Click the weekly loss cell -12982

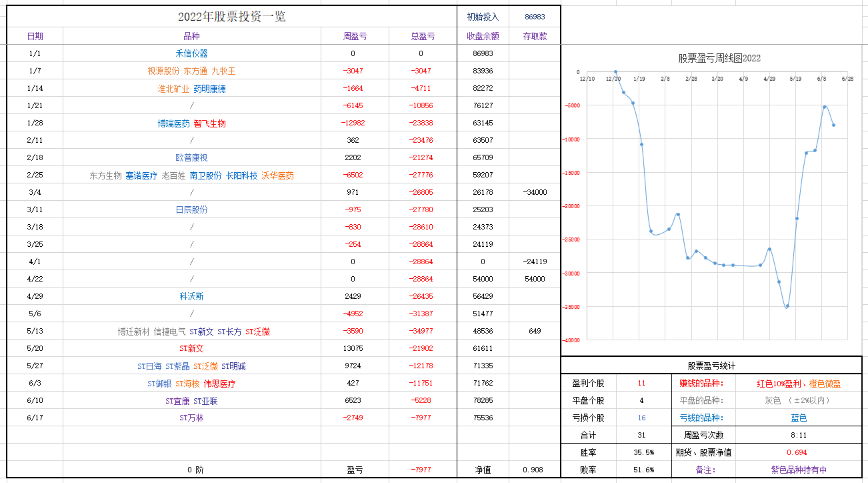click(354, 123)
